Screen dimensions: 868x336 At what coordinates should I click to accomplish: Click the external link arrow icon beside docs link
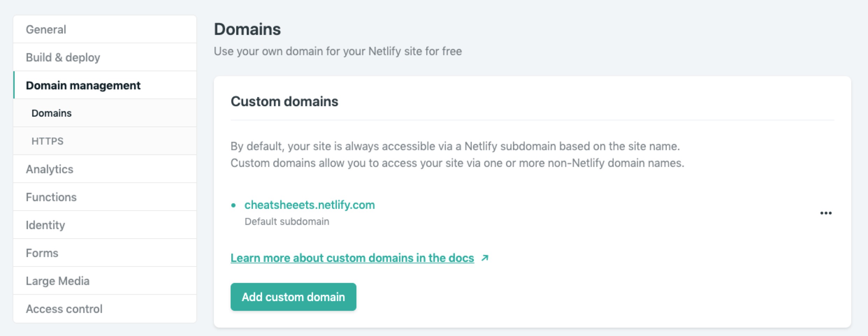point(485,258)
